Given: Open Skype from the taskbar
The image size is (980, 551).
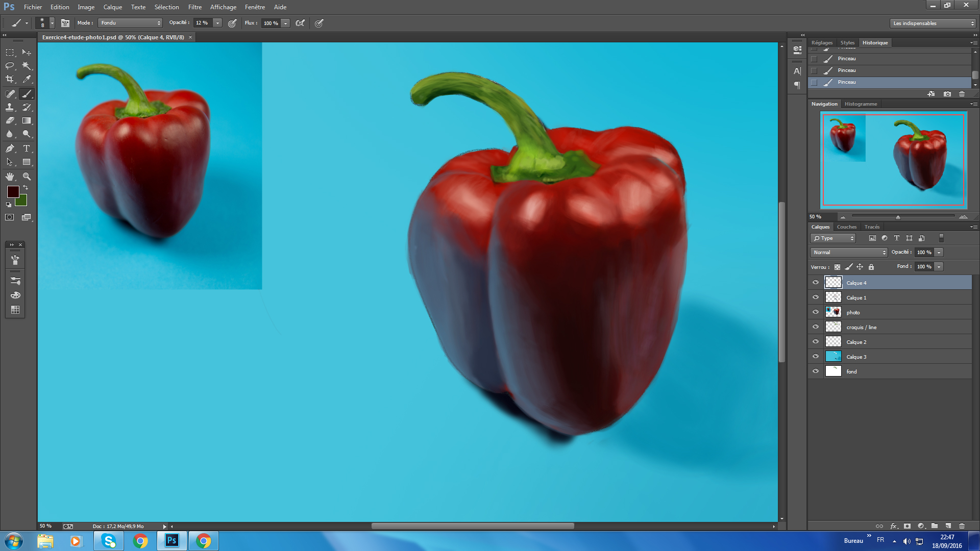Looking at the screenshot, I should [x=109, y=541].
